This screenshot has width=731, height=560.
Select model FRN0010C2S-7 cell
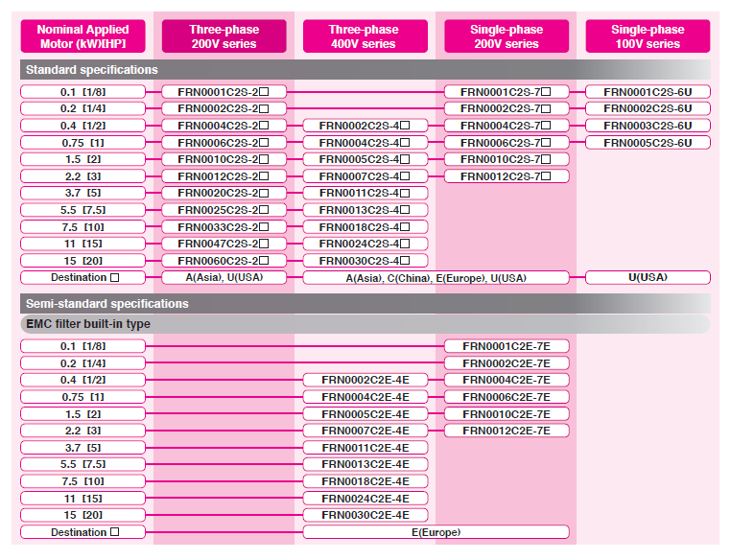click(x=507, y=159)
